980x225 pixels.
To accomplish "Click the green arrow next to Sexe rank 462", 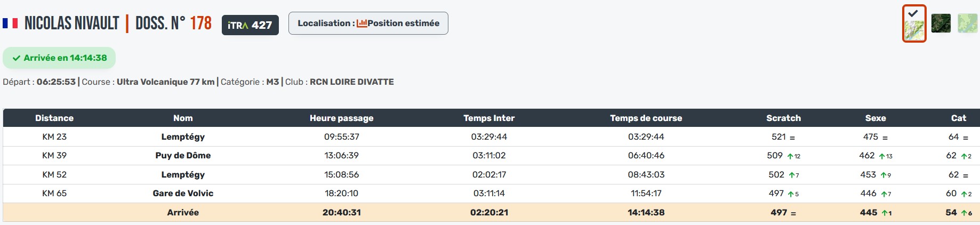I will point(882,156).
